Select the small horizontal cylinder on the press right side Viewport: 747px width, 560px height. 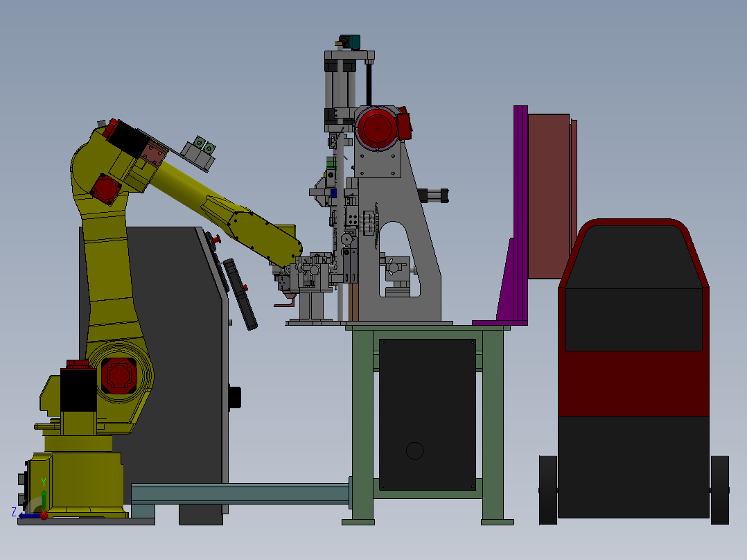pos(434,195)
